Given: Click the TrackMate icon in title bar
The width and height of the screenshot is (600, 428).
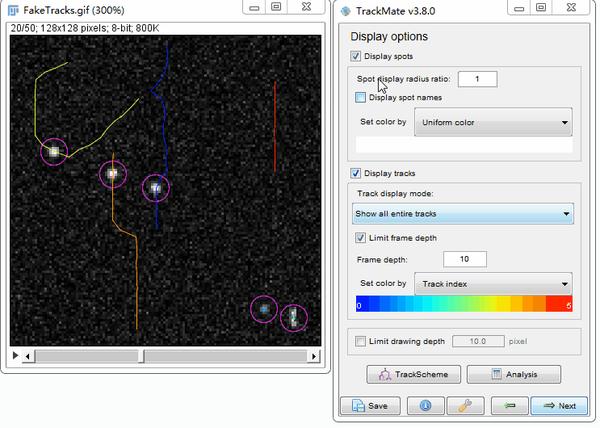Looking at the screenshot, I should tap(346, 11).
